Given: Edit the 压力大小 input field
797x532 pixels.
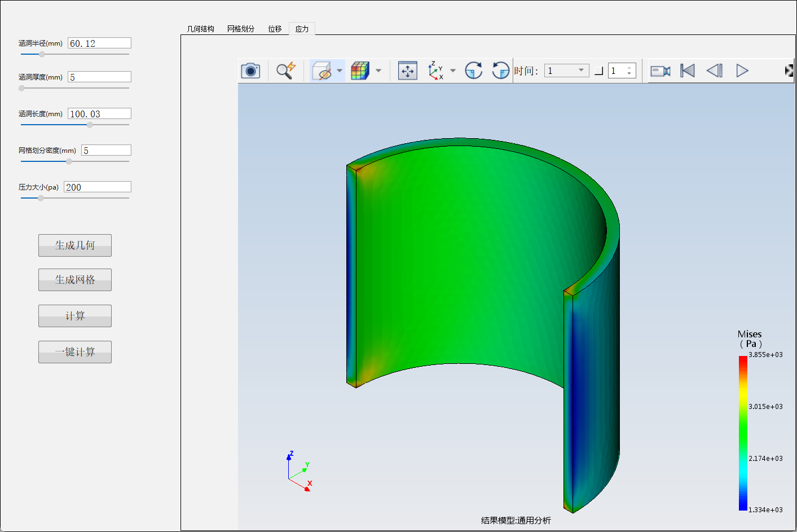Looking at the screenshot, I should coord(98,187).
